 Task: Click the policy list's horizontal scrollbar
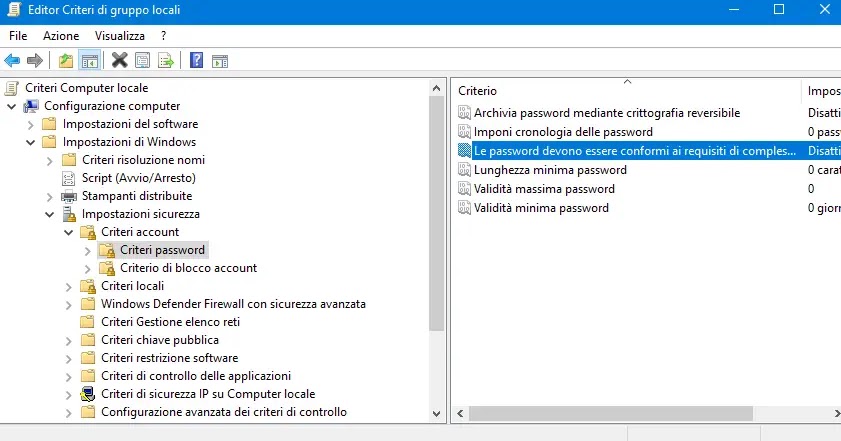pos(640,413)
